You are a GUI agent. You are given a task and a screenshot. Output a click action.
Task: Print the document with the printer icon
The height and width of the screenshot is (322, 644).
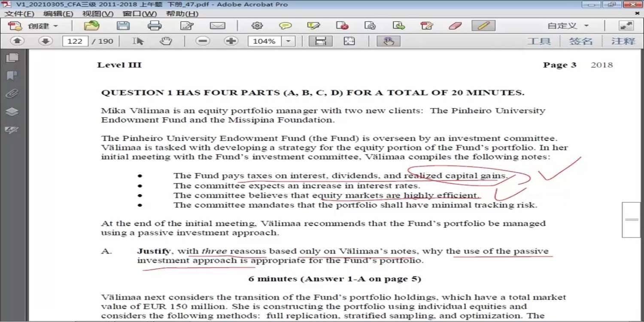click(x=155, y=26)
